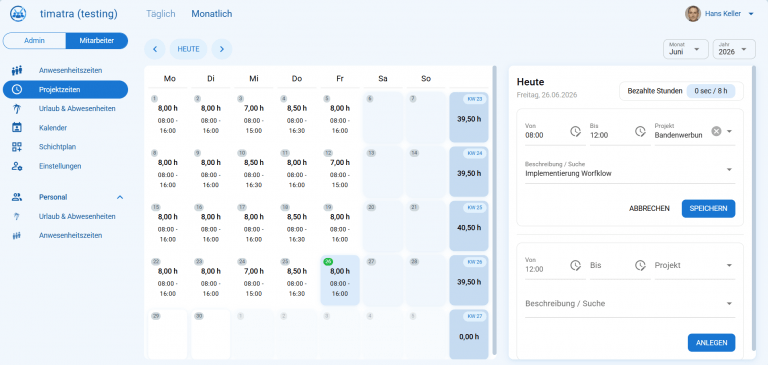Image resolution: width=768 pixels, height=365 pixels.
Task: Go to next month arrow
Action: coord(222,49)
